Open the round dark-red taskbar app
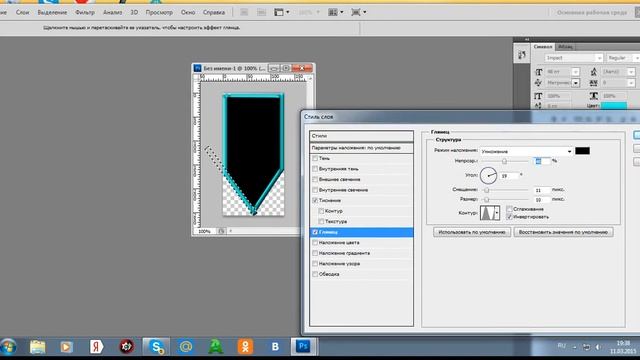The image size is (640, 360). tap(127, 347)
